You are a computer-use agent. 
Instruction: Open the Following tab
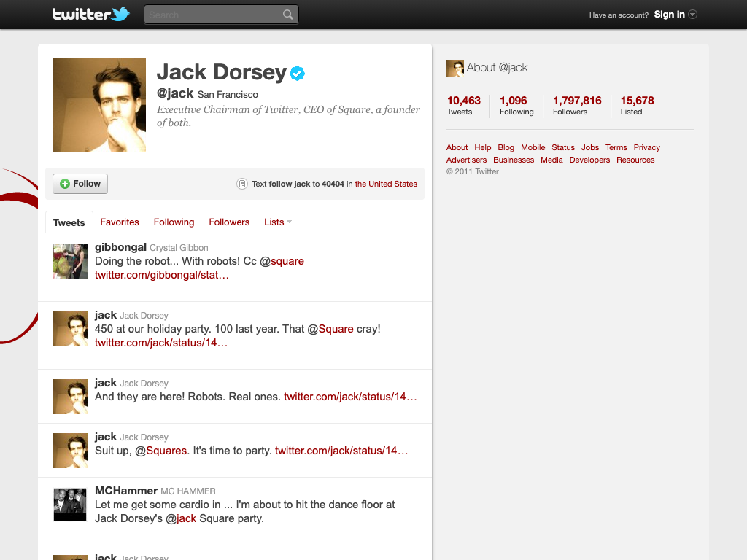[174, 222]
